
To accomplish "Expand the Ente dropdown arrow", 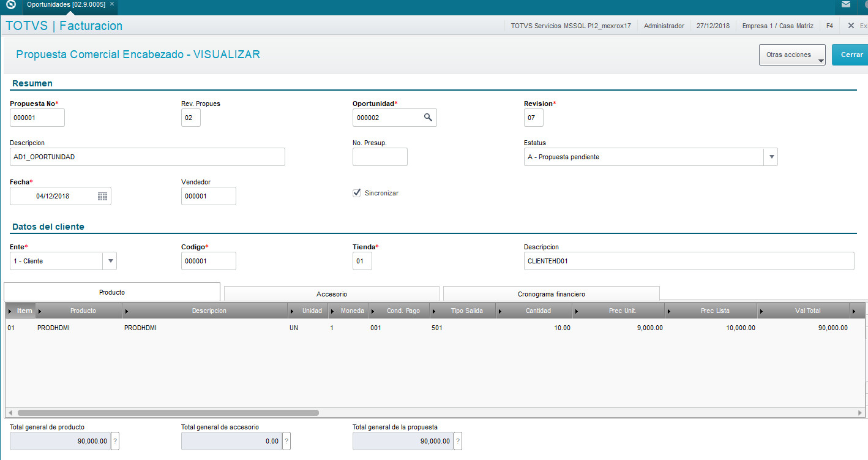I will 110,261.
